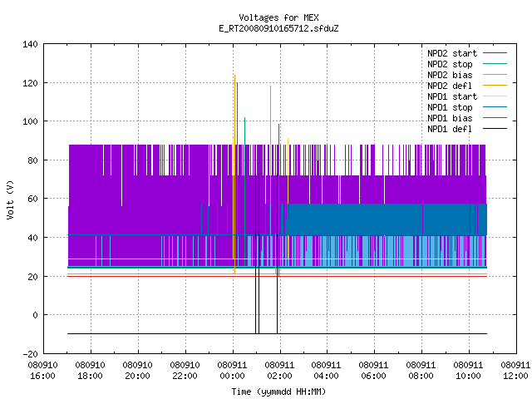Click the 080910 20:00 x-axis tick label
Image resolution: width=532 pixels, height=399 pixels.
137,371
